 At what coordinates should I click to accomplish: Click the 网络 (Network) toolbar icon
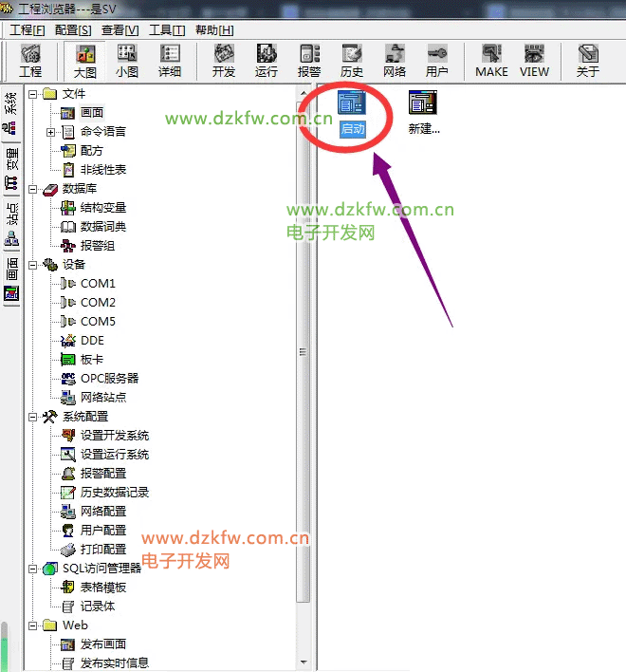pos(395,61)
